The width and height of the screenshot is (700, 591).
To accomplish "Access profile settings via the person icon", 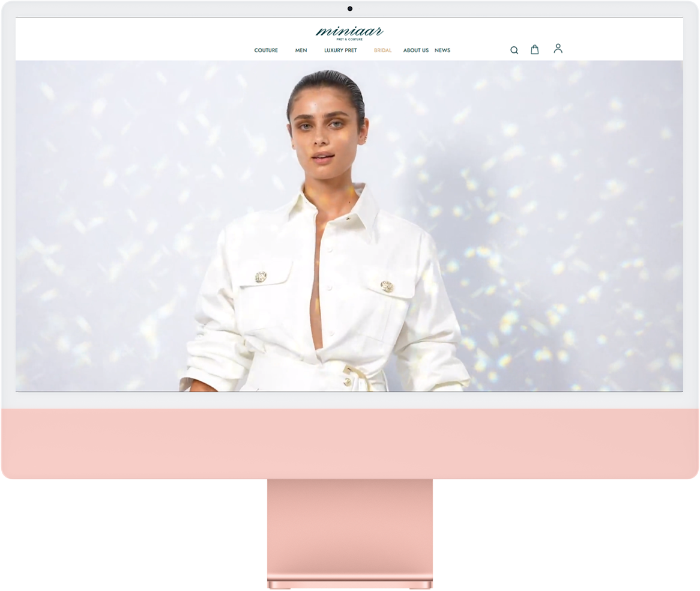I will [x=558, y=49].
